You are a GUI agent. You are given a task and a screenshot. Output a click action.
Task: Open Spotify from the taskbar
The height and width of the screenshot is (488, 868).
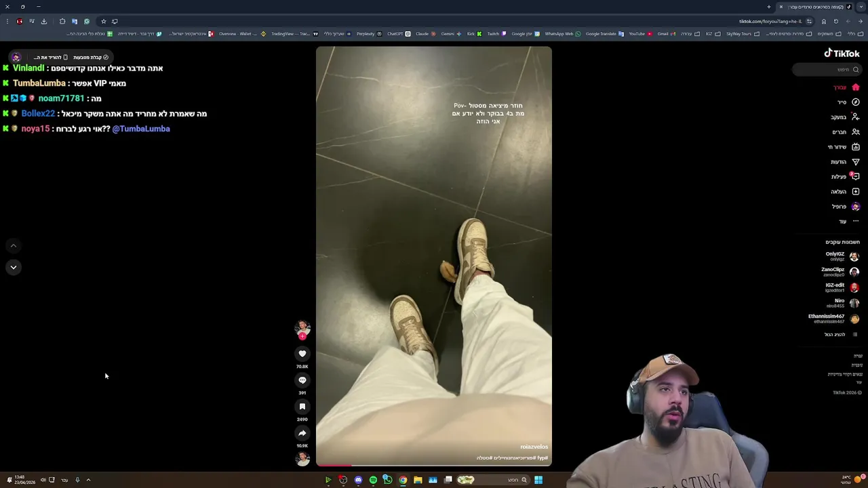click(x=373, y=480)
